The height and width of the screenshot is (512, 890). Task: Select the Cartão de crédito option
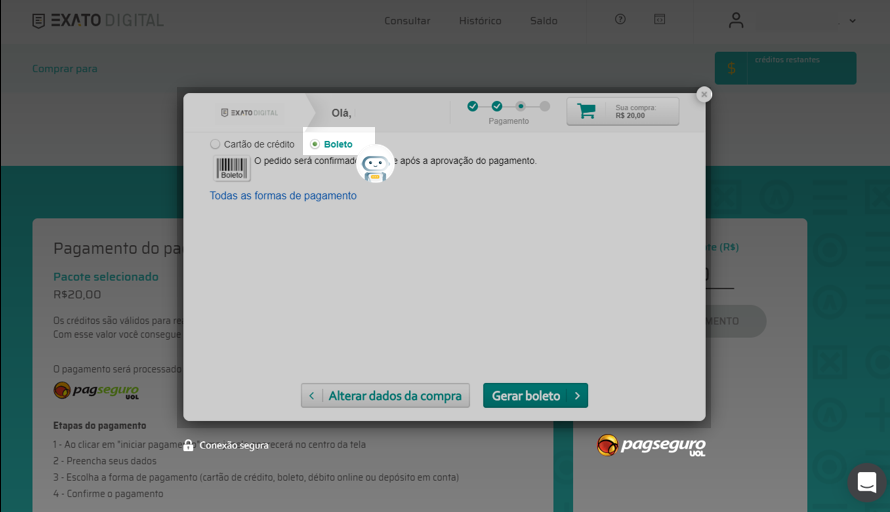[x=215, y=144]
